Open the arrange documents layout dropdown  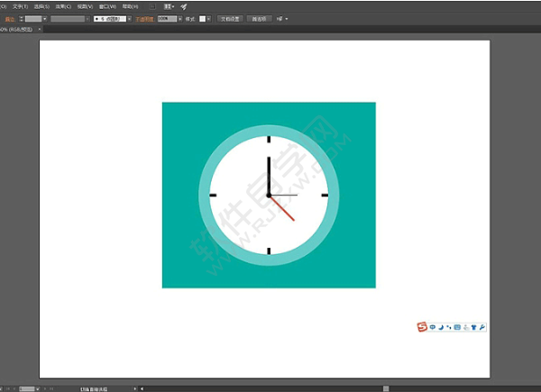click(x=169, y=6)
